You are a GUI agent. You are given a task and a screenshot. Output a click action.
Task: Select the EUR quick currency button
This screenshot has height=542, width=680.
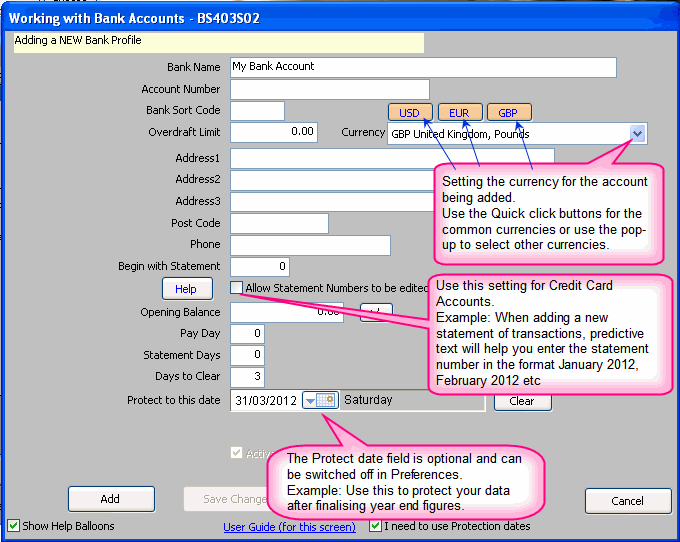pos(459,113)
